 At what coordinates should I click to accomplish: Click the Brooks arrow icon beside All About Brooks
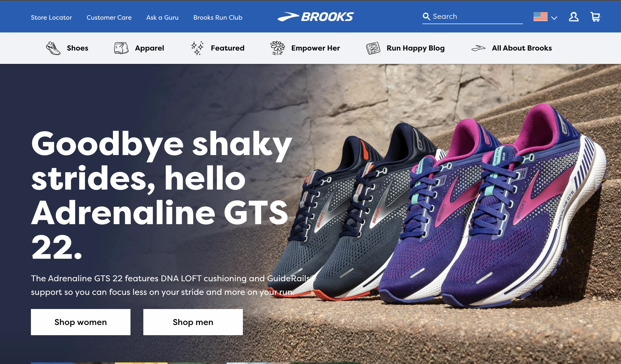478,48
